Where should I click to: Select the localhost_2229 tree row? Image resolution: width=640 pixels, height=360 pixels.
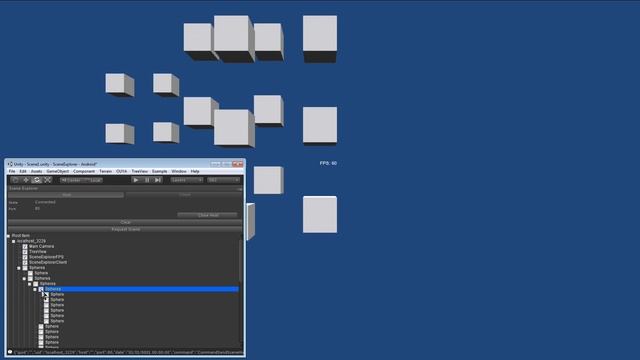31,241
